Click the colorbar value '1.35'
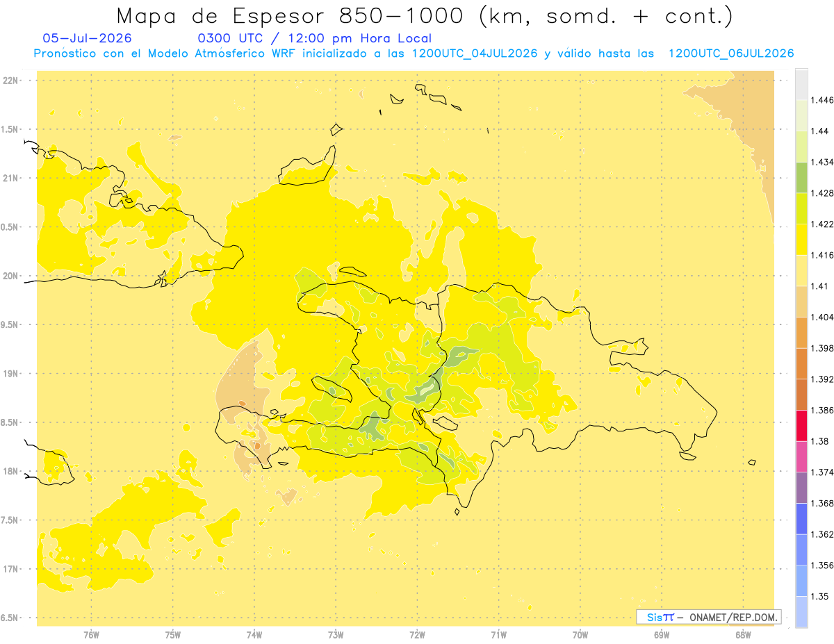This screenshot has height=644, width=834. coord(818,596)
